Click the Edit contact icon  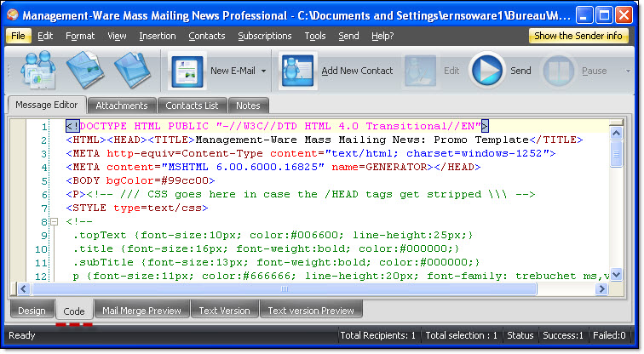tap(420, 71)
